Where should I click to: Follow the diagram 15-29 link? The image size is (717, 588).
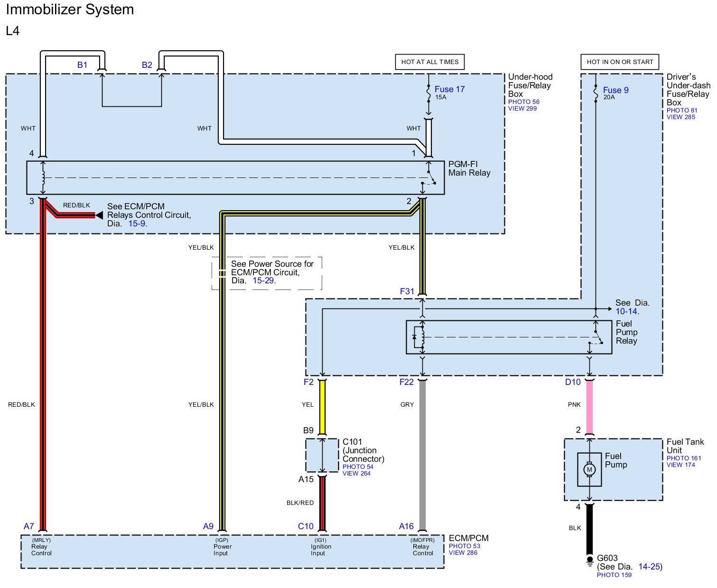coord(263,280)
